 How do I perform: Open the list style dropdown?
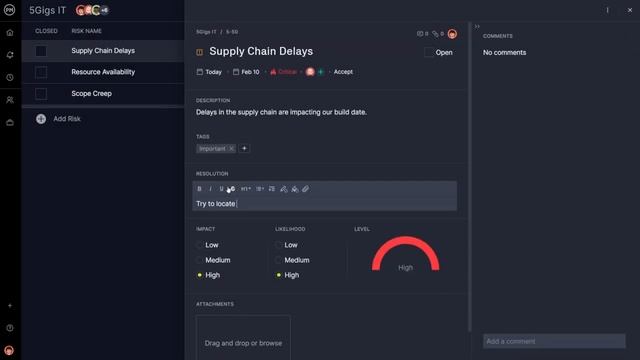260,189
